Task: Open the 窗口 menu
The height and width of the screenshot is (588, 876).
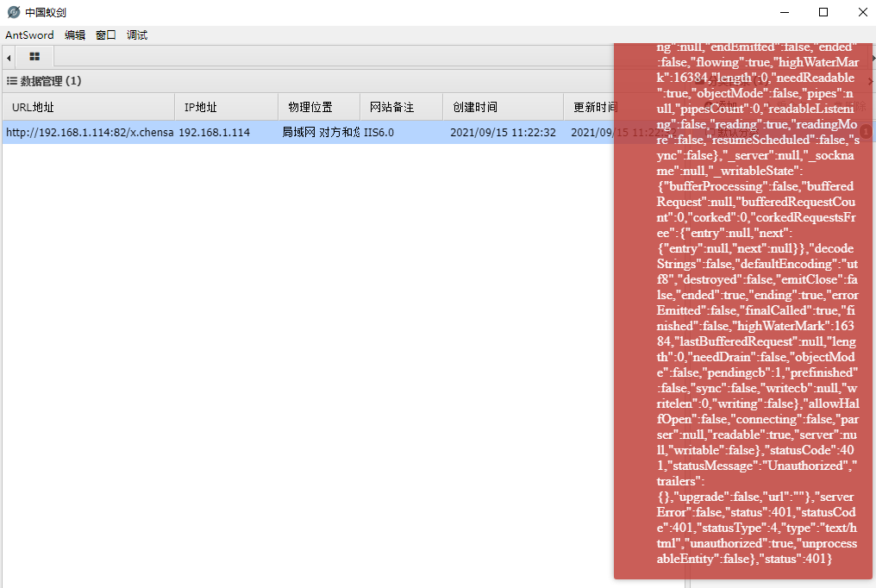Action: point(105,35)
